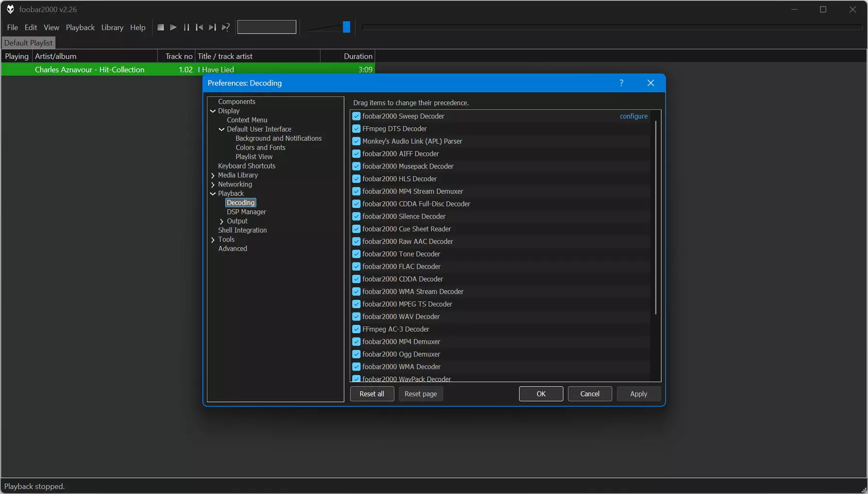
Task: Disable Monkey's Audio Link (APL) Parser
Action: [x=356, y=141]
